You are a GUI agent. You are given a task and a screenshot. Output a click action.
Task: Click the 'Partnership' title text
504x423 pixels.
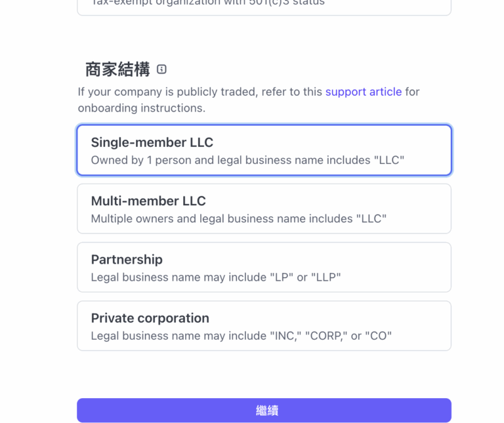127,259
